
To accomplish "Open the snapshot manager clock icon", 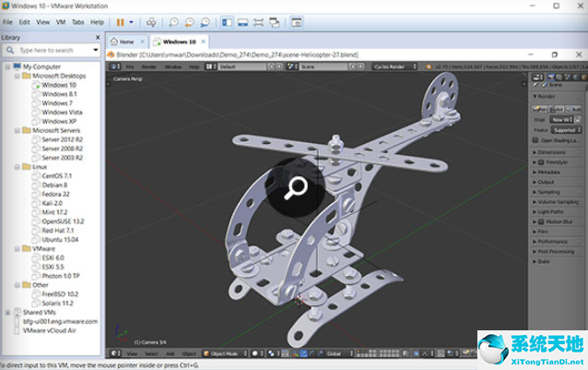I will [x=205, y=22].
